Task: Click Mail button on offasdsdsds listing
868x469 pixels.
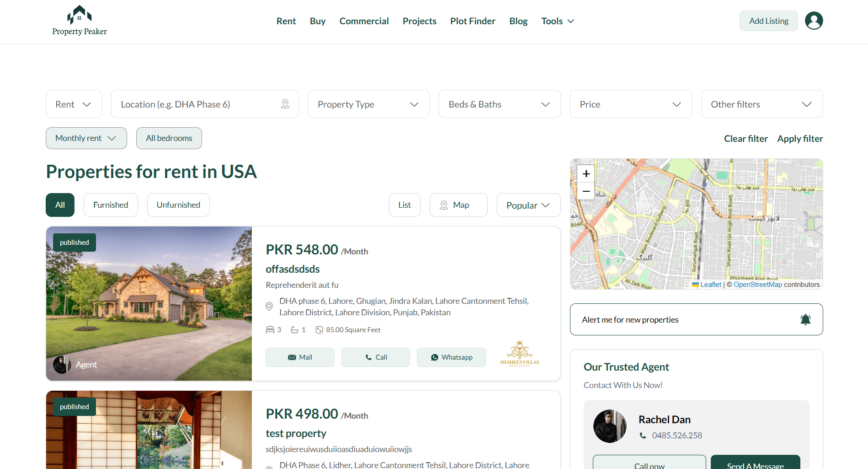Action: (300, 357)
